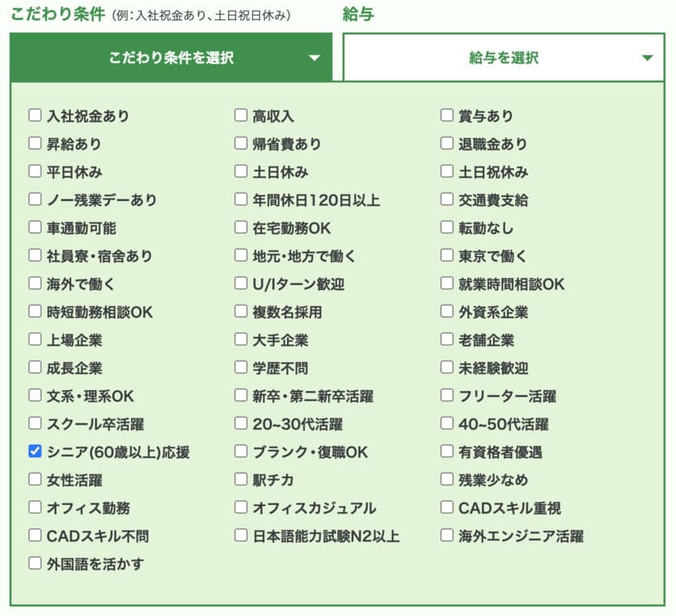Check the 新卒・第二新卒活躍 checkbox

[241, 395]
